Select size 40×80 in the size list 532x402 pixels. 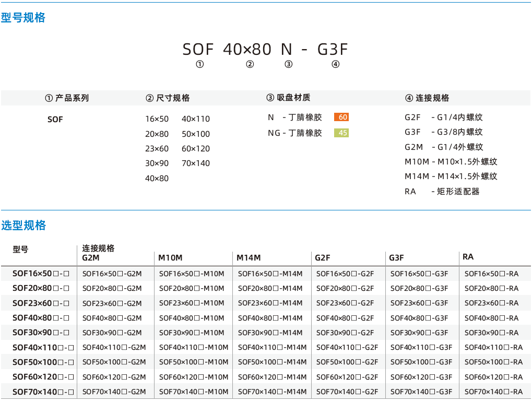pos(157,178)
